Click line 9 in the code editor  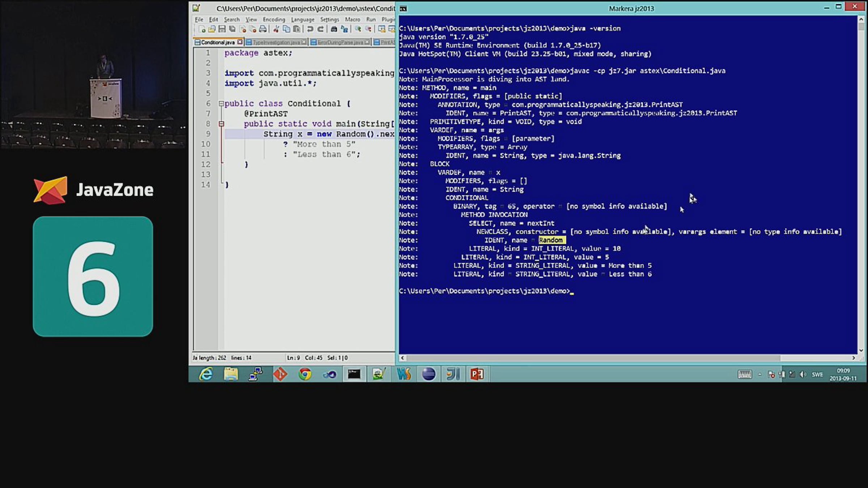coord(309,134)
